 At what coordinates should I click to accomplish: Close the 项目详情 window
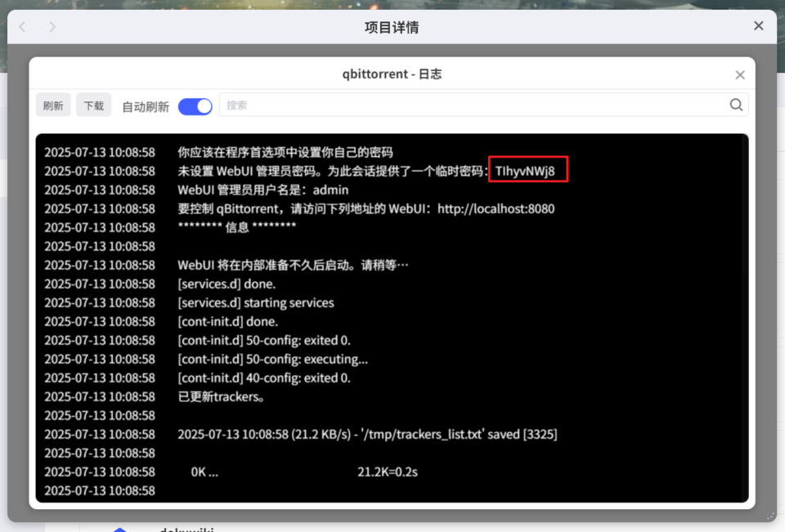tap(759, 25)
